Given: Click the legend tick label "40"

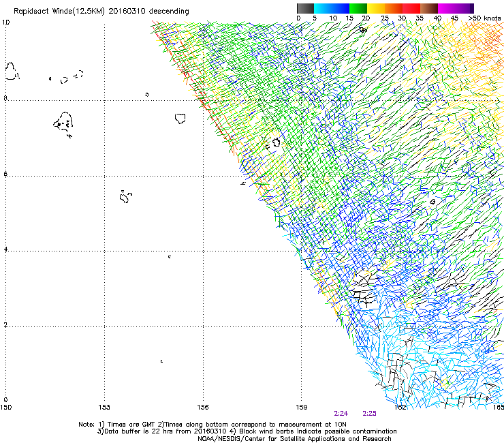Looking at the screenshot, I should click(437, 18).
